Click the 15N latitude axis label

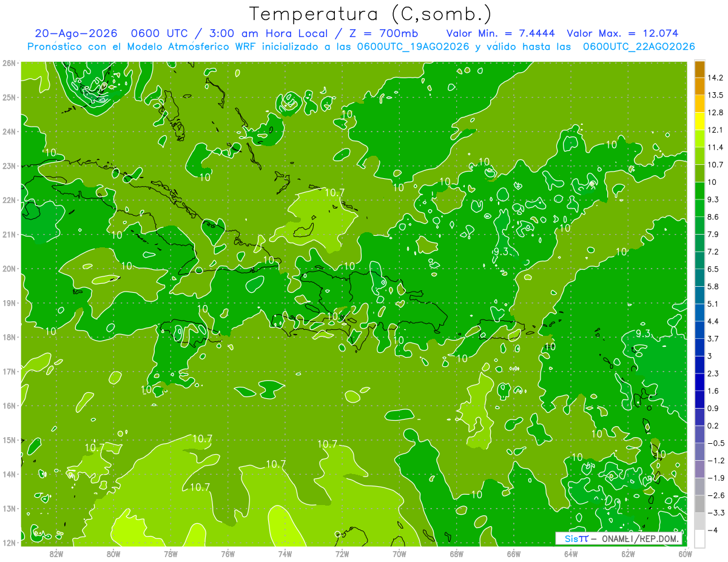coord(9,440)
